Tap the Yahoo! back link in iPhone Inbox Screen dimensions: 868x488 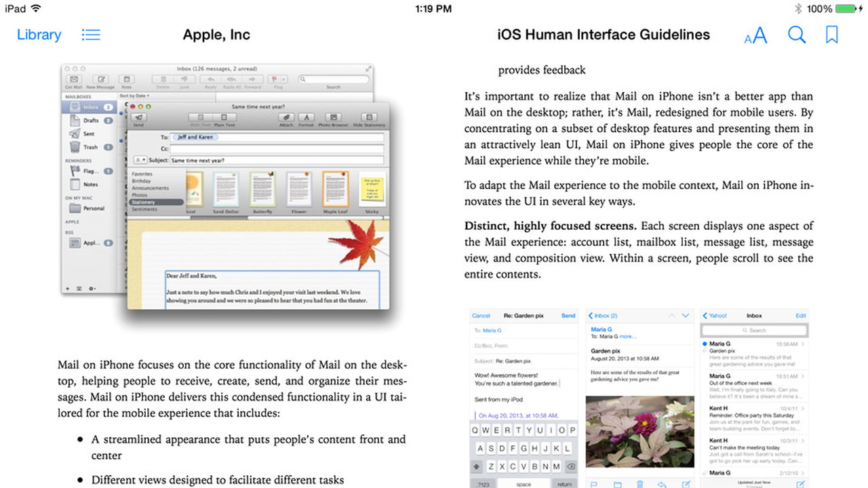pos(715,316)
